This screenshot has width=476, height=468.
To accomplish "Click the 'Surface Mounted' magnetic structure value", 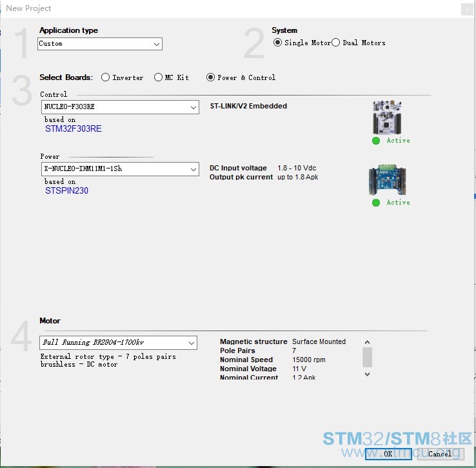I will click(x=319, y=341).
